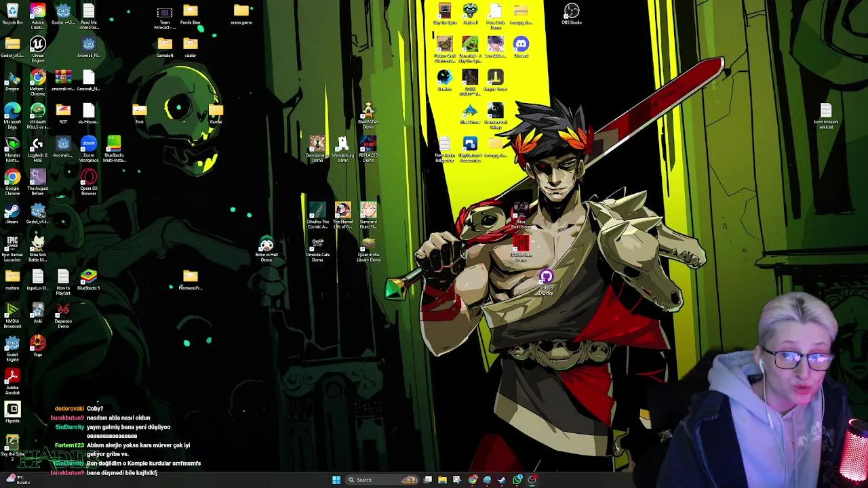
Task: Open Epic Games Launcher shortcut
Action: click(x=12, y=249)
